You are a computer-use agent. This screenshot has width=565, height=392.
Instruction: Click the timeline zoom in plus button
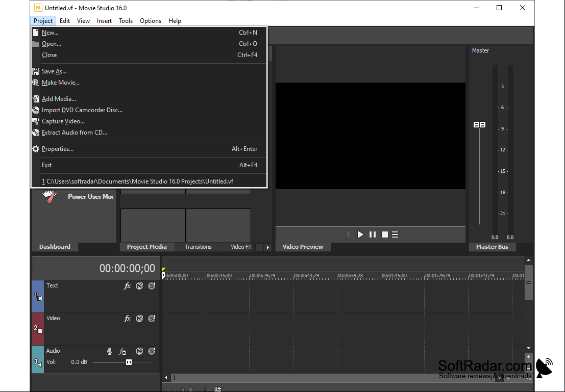(x=529, y=357)
